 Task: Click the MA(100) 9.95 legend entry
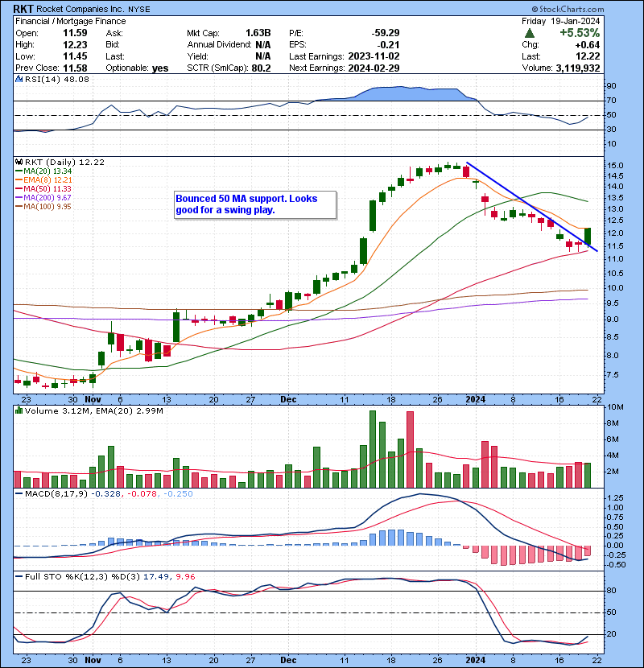tap(43, 207)
